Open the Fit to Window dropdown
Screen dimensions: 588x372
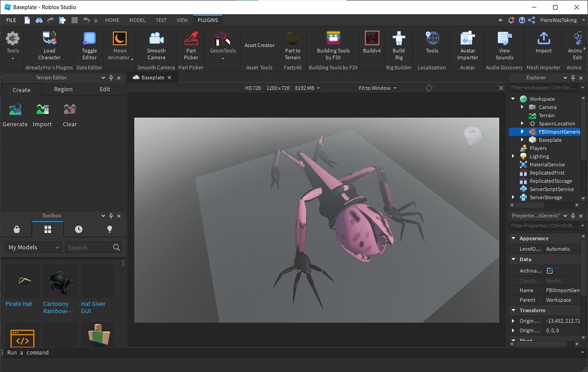point(377,88)
